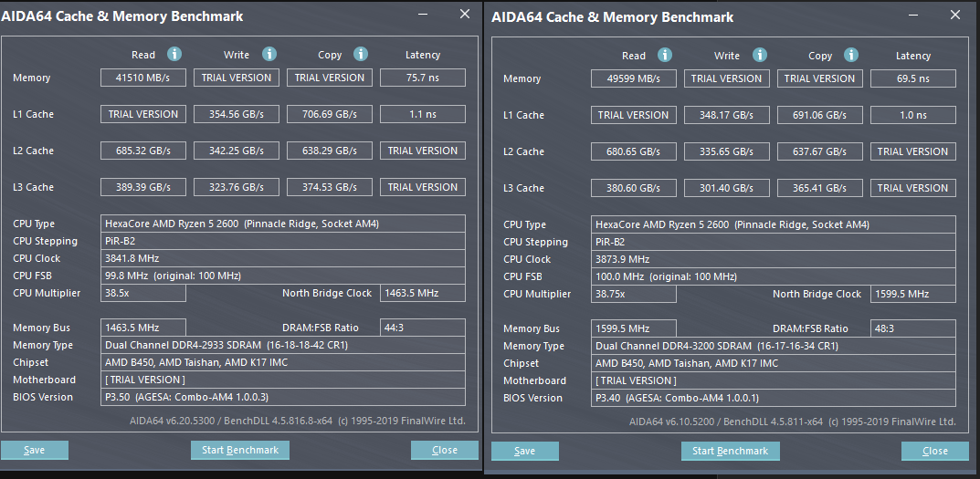The width and height of the screenshot is (980, 479).
Task: Click L1 latency value 1.0 ns
Action: coord(913,115)
